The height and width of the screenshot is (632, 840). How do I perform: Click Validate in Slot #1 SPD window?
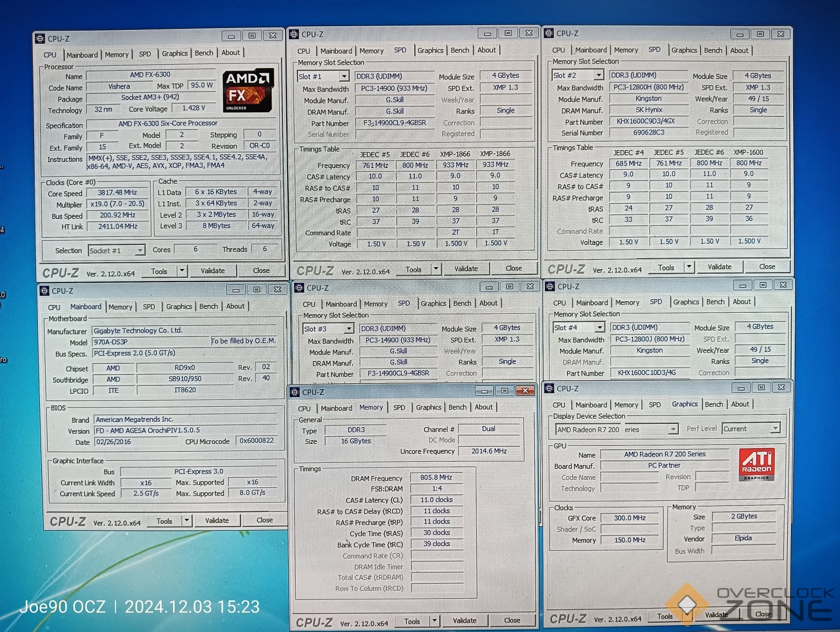point(466,269)
